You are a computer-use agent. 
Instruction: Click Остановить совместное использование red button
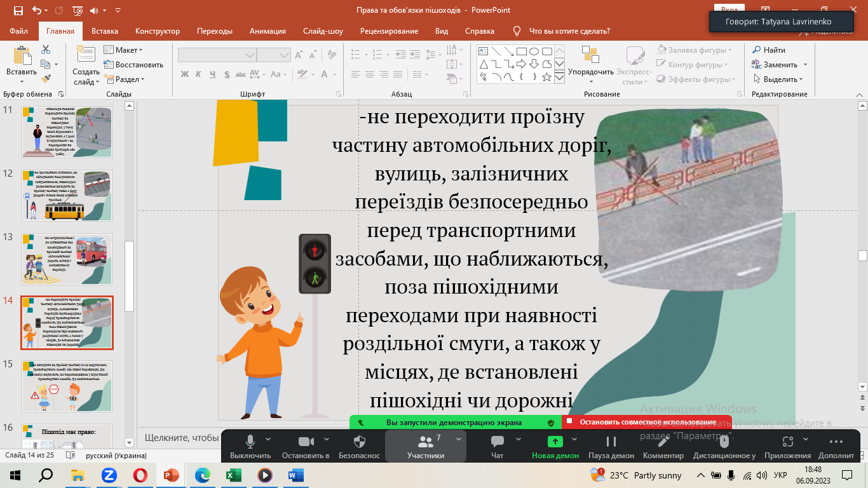point(647,422)
